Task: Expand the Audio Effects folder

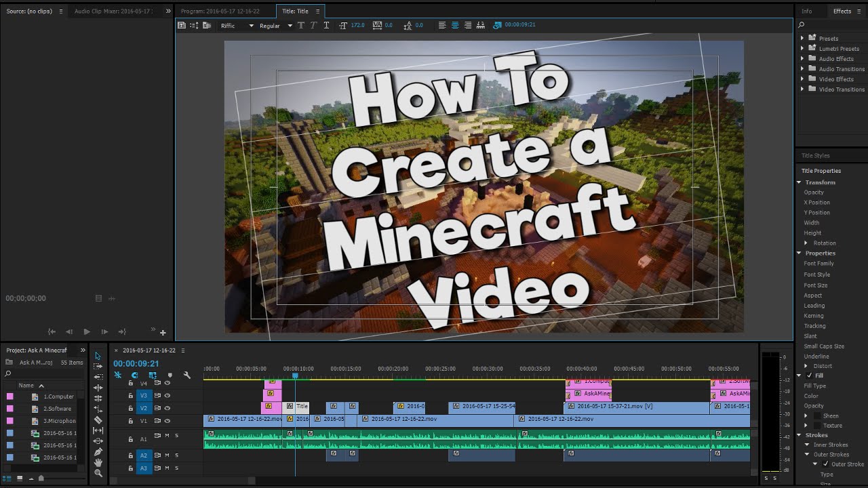Action: (x=802, y=58)
